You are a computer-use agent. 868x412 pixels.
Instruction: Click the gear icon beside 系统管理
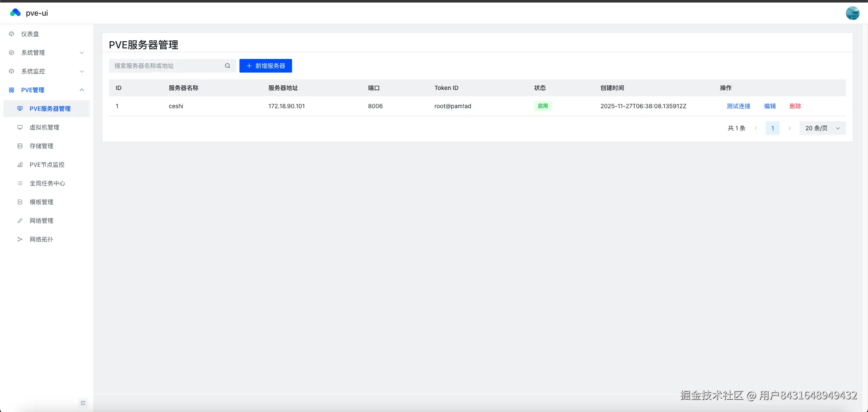tap(11, 53)
